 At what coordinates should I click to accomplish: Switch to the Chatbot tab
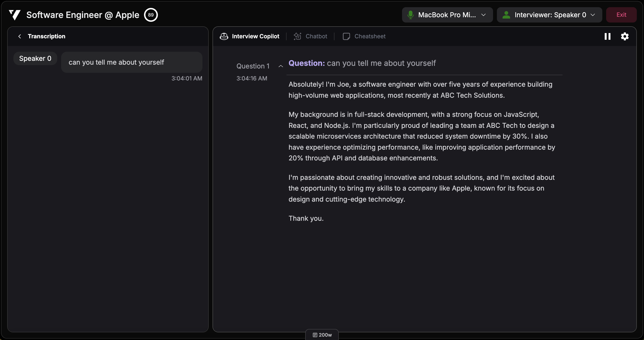click(x=316, y=36)
